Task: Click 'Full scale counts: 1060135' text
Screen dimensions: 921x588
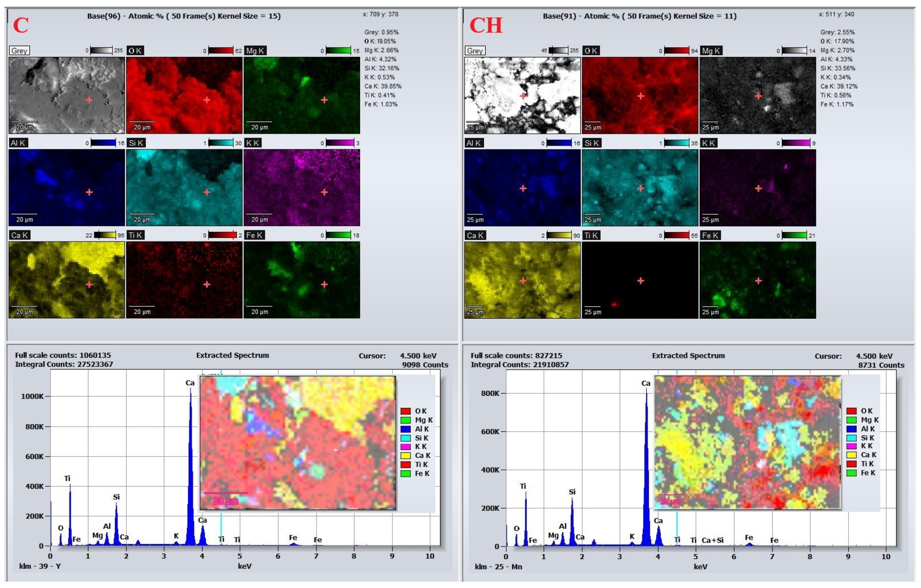Action: click(63, 355)
